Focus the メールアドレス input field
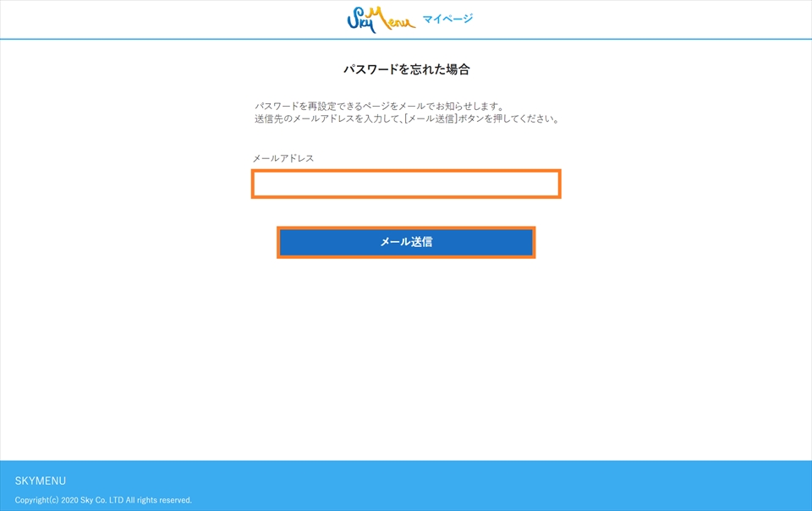 406,184
